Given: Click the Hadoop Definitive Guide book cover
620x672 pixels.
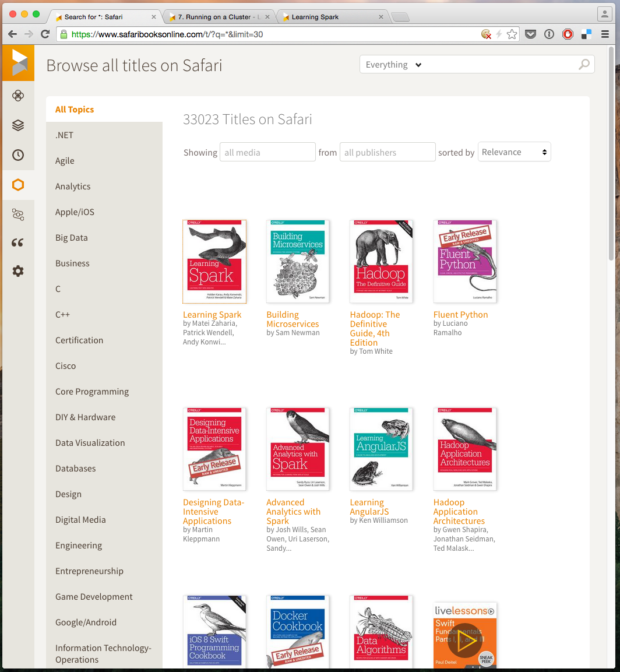Looking at the screenshot, I should point(381,262).
